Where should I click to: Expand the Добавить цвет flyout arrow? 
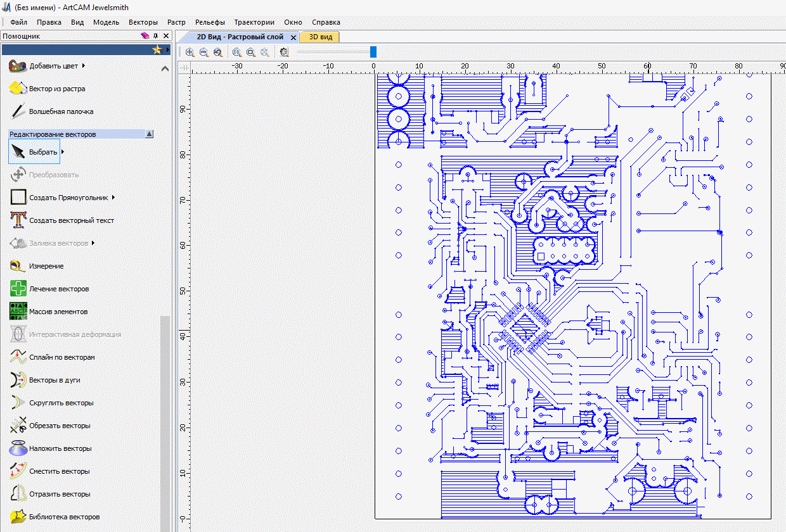pos(84,65)
